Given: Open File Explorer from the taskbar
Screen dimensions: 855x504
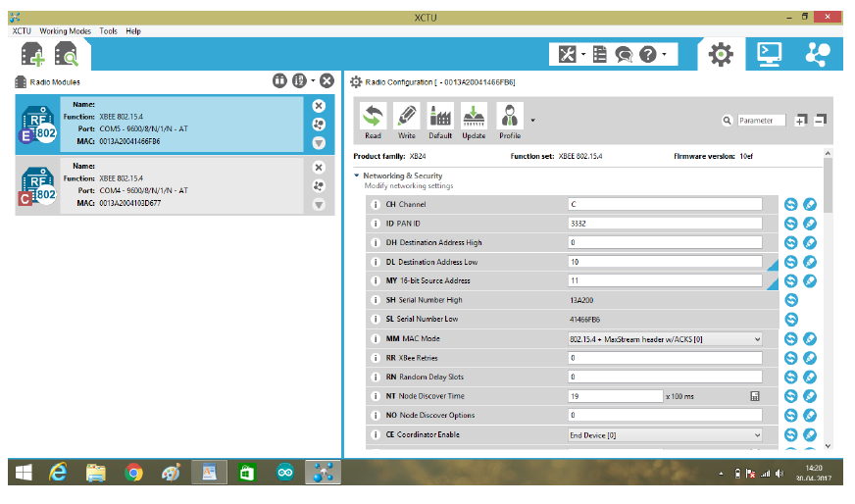Looking at the screenshot, I should (x=96, y=473).
